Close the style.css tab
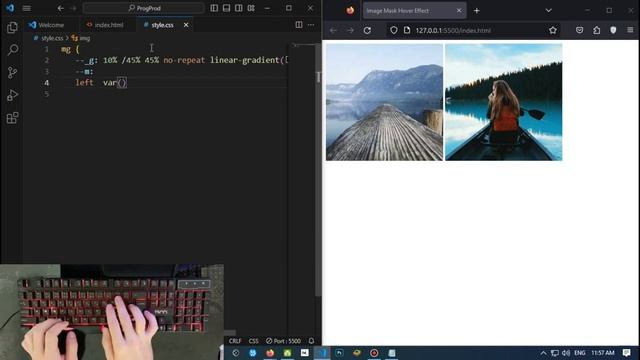The image size is (640, 360). [x=186, y=25]
